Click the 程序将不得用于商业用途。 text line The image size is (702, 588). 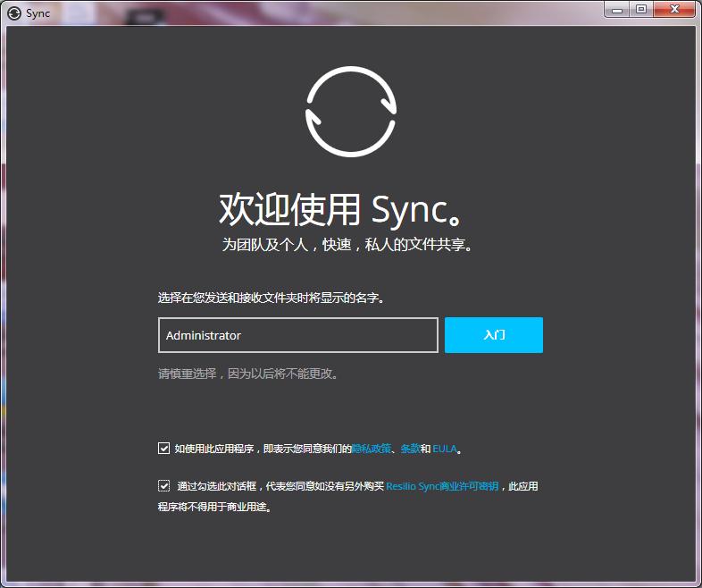[214, 507]
